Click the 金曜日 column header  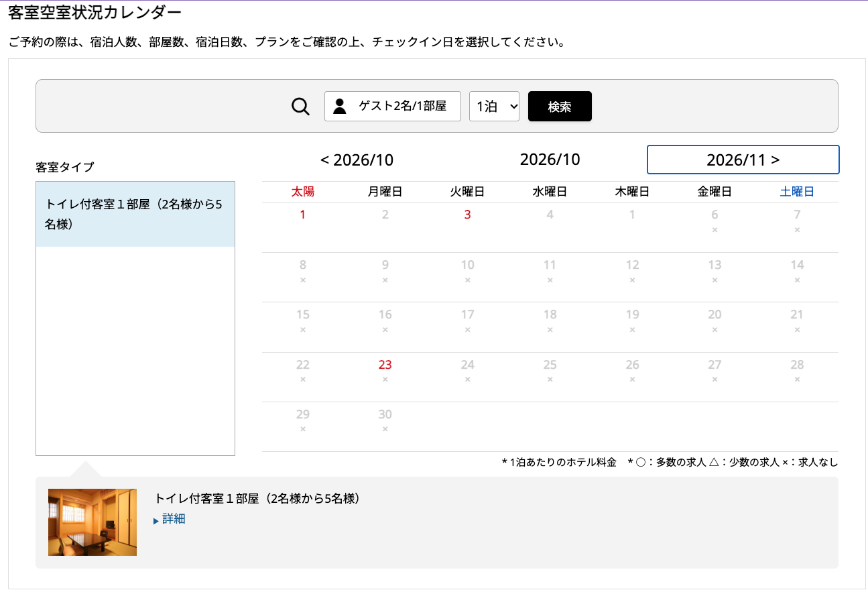[715, 192]
